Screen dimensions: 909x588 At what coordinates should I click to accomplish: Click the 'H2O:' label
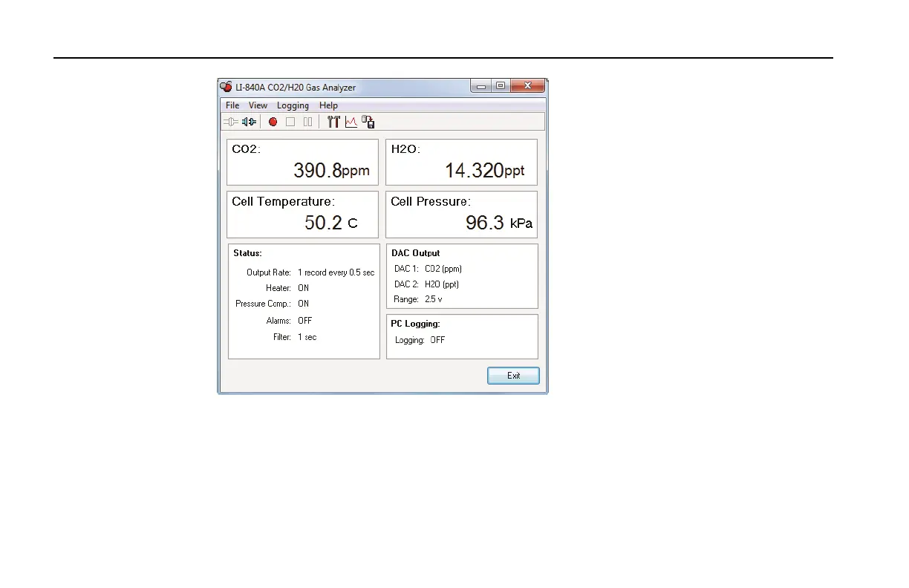(x=405, y=149)
